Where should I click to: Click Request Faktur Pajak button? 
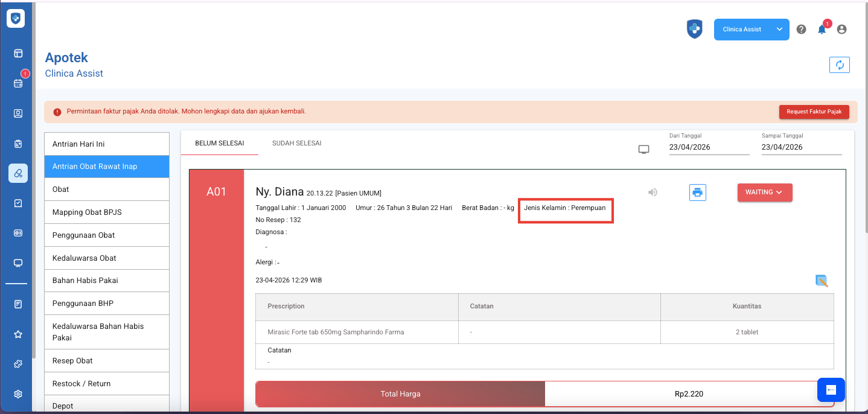pyautogui.click(x=814, y=112)
